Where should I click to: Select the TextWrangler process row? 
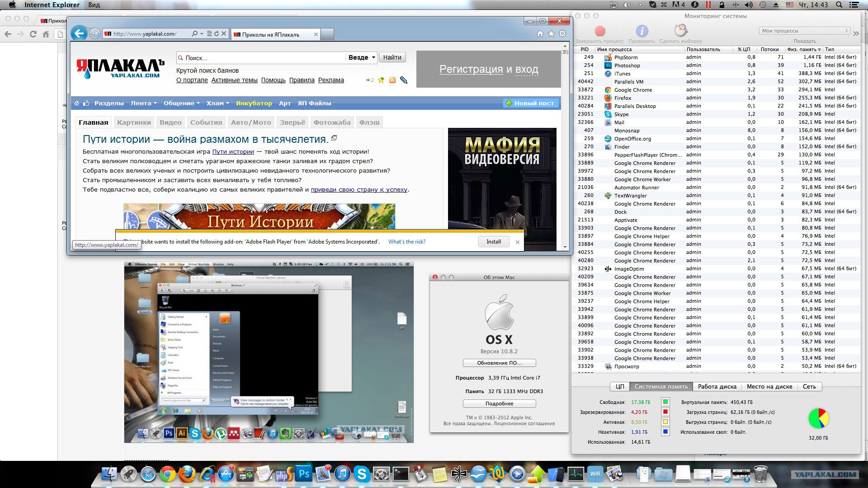point(717,195)
